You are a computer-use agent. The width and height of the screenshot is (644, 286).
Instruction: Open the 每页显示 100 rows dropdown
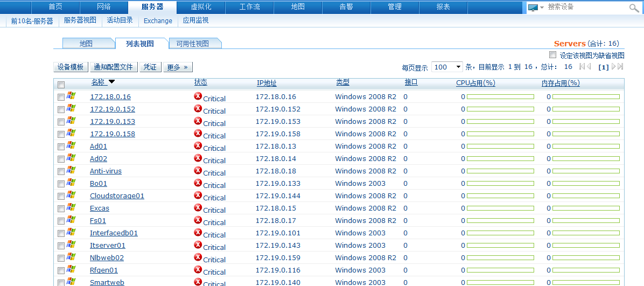tap(447, 67)
